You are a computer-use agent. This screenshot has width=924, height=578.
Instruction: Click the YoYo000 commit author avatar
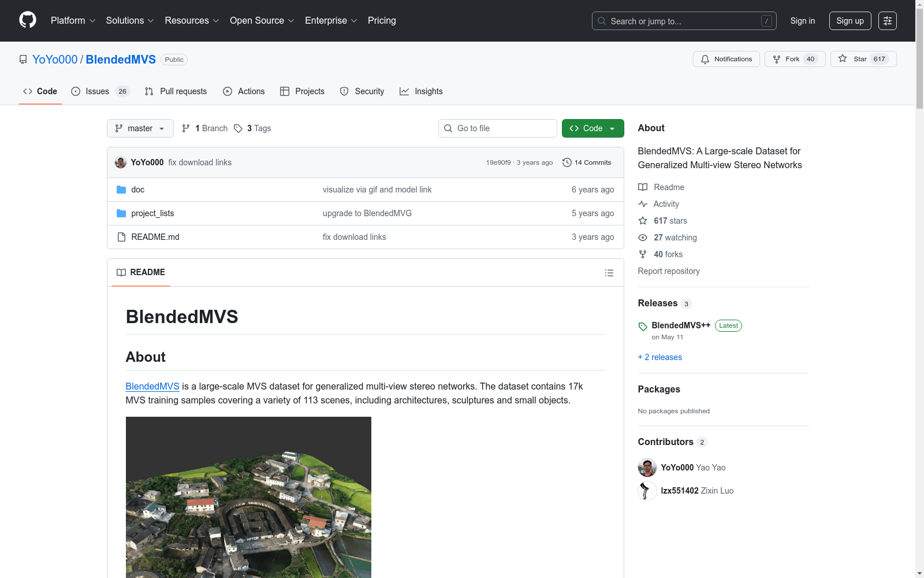[121, 162]
